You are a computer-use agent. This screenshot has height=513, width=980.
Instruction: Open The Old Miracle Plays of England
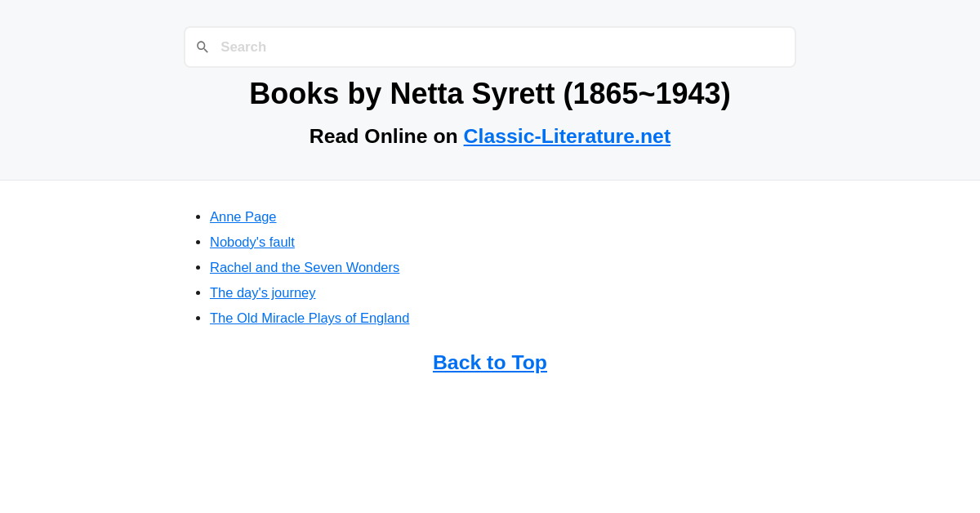[310, 318]
